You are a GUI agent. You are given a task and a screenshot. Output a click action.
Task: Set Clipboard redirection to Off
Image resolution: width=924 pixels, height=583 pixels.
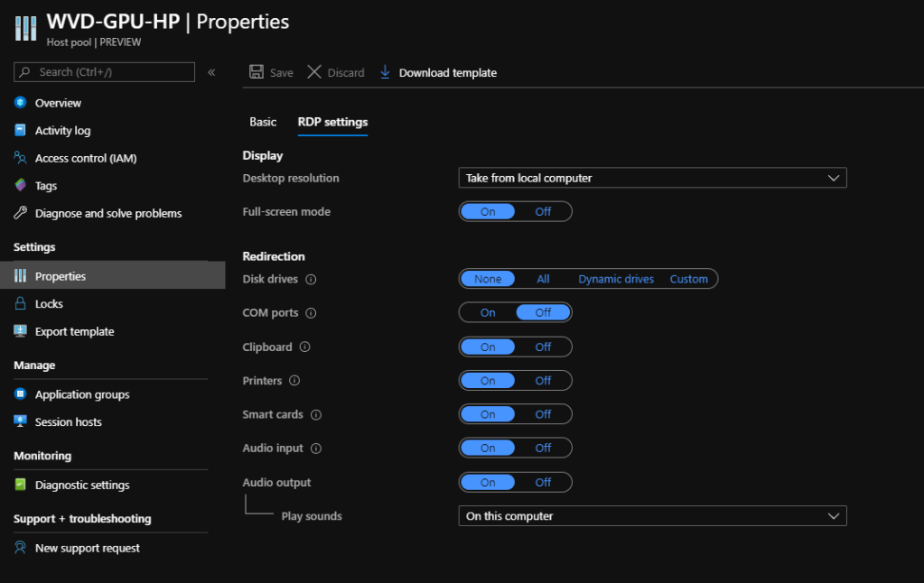click(x=543, y=347)
